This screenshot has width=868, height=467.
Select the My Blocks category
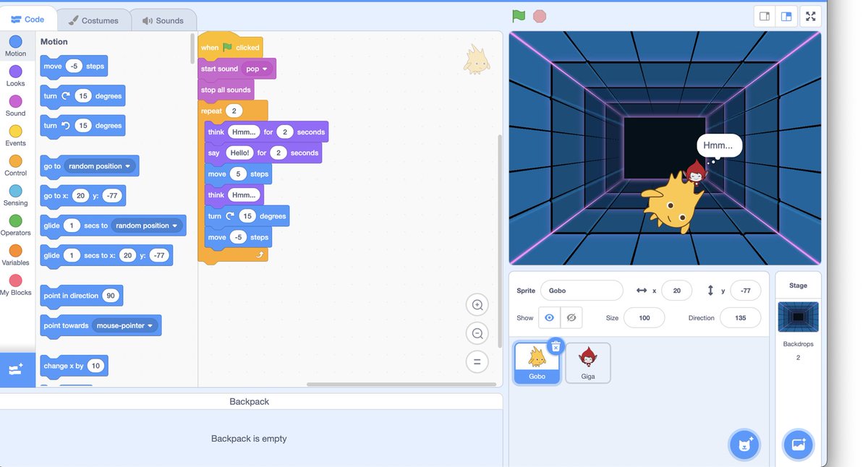click(x=15, y=285)
